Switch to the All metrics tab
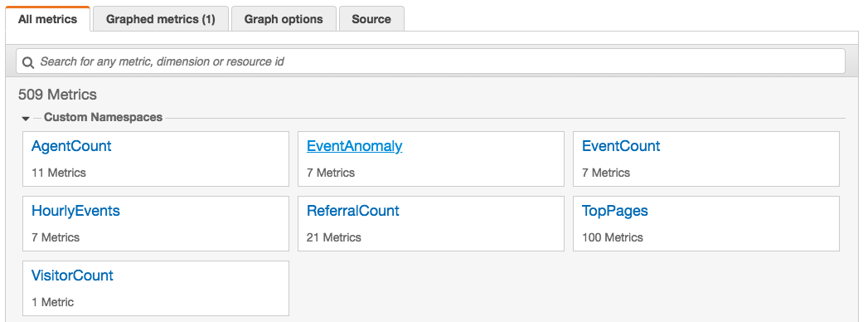Screen dimensions: 868x322 pos(47,19)
